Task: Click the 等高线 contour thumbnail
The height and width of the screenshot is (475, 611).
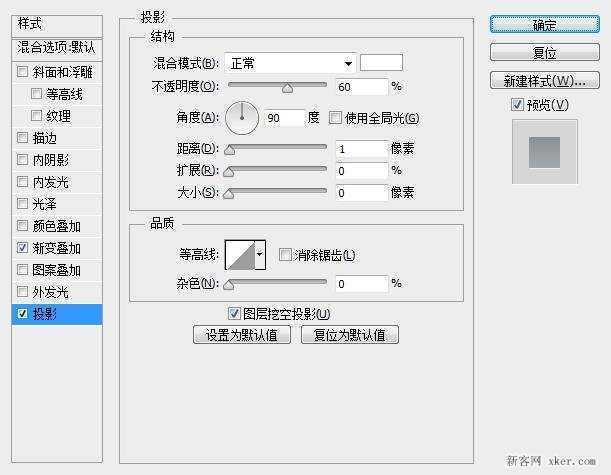Action: tap(240, 255)
